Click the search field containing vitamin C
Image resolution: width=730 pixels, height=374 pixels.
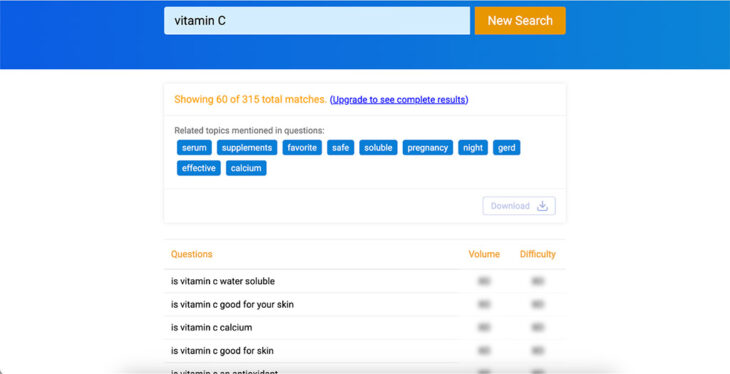tap(317, 20)
